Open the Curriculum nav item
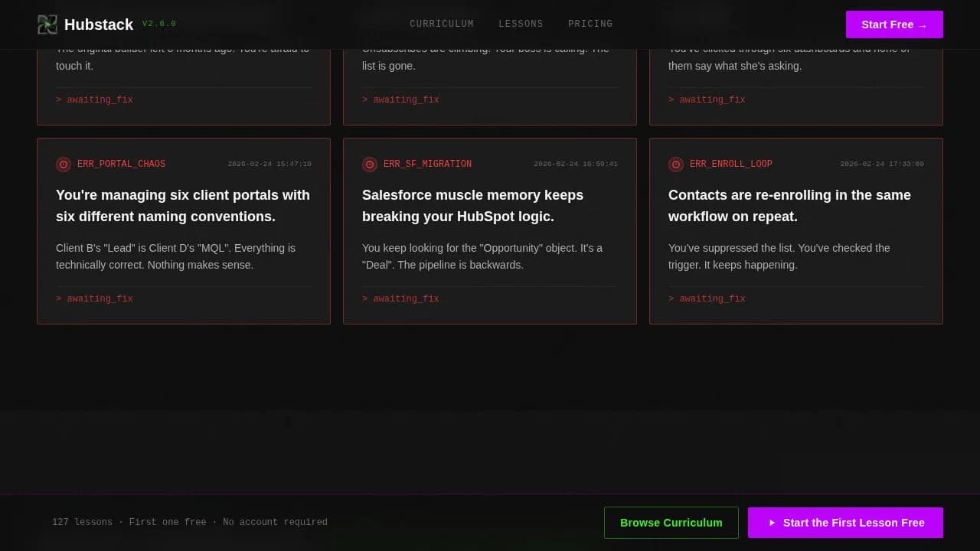Screen dimensions: 980x551 coord(442,24)
